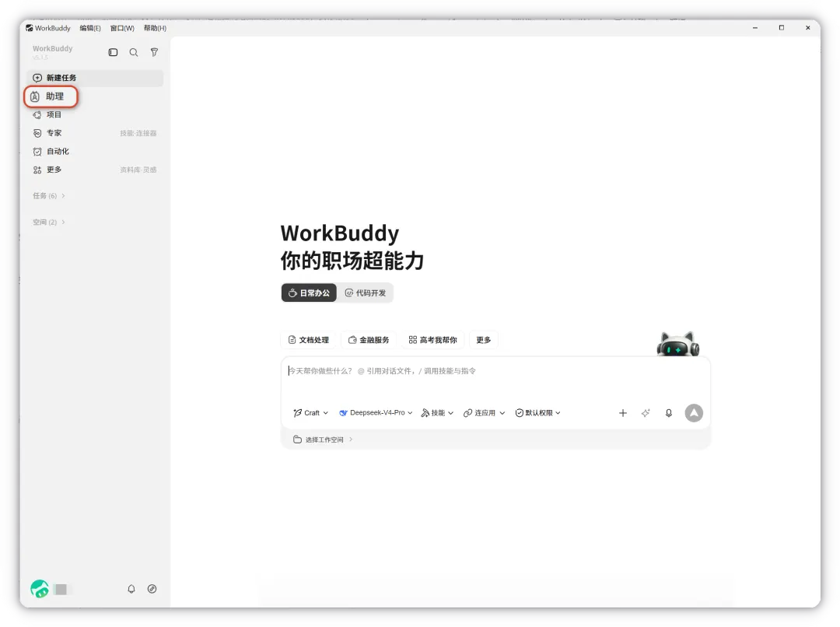
Task: Open the 编辑(E) menu
Action: click(90, 28)
